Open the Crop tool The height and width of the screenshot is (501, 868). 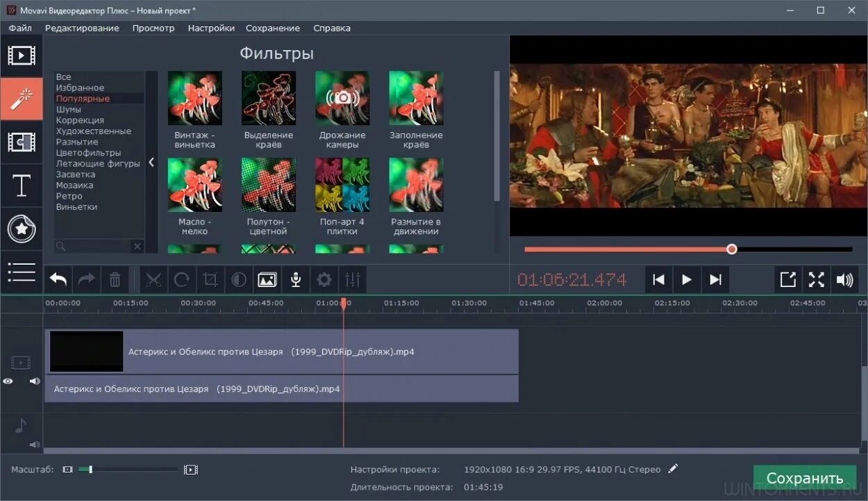coord(210,280)
